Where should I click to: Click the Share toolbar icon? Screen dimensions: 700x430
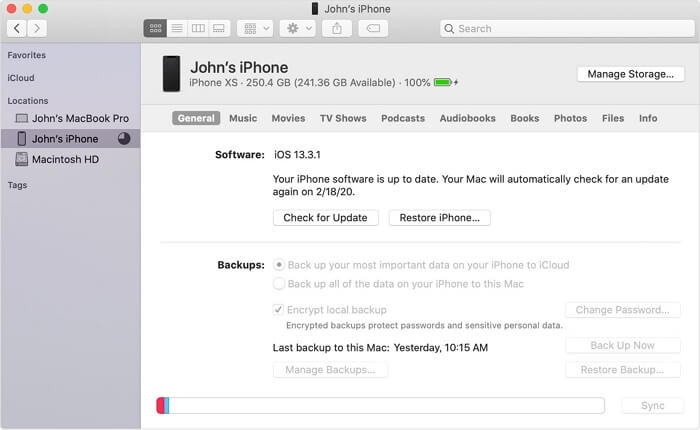coord(337,29)
